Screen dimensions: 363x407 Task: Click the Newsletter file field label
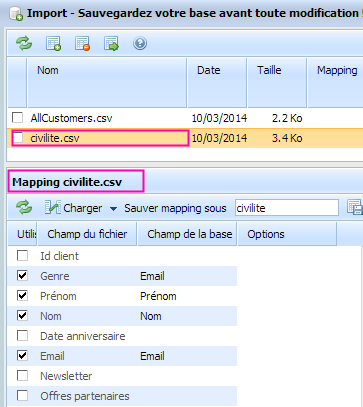(66, 376)
